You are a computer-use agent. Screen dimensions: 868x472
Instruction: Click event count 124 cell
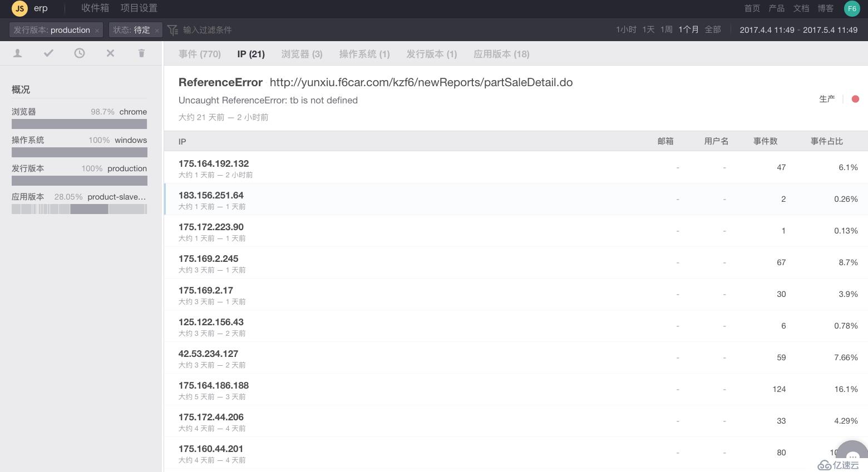pos(779,389)
